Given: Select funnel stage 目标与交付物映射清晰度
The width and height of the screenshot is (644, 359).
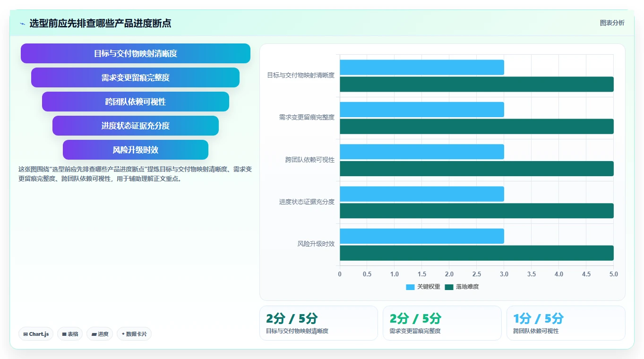Looking at the screenshot, I should (136, 53).
